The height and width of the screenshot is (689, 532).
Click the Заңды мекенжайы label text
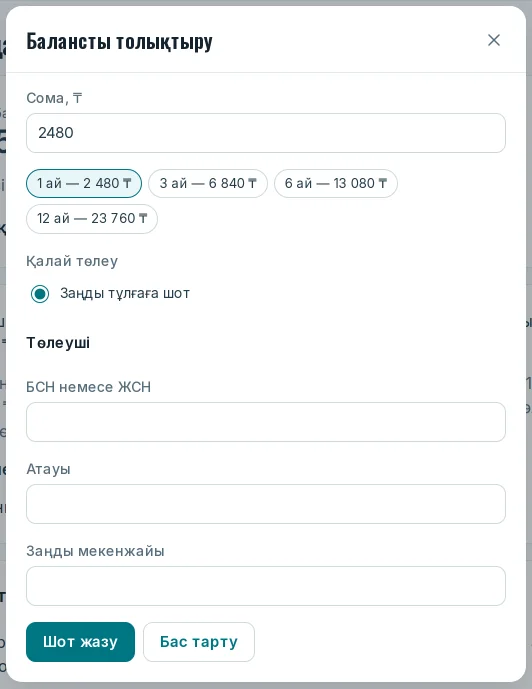point(95,551)
